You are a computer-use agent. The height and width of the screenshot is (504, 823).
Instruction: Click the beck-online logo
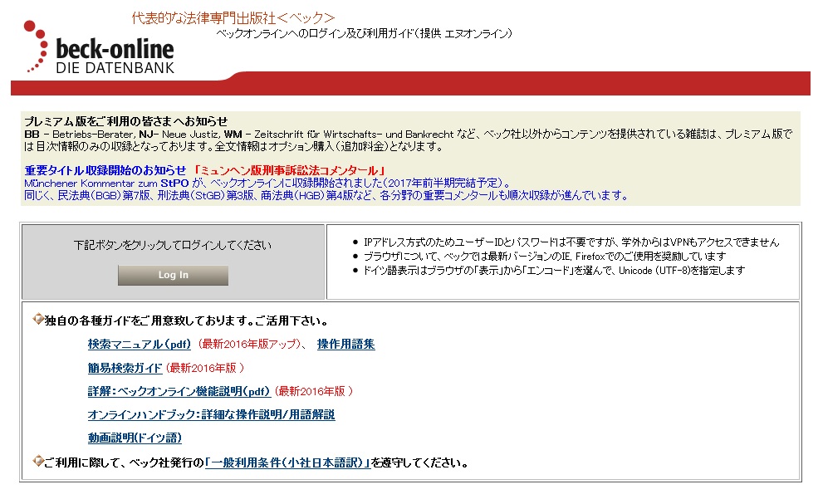coord(100,47)
